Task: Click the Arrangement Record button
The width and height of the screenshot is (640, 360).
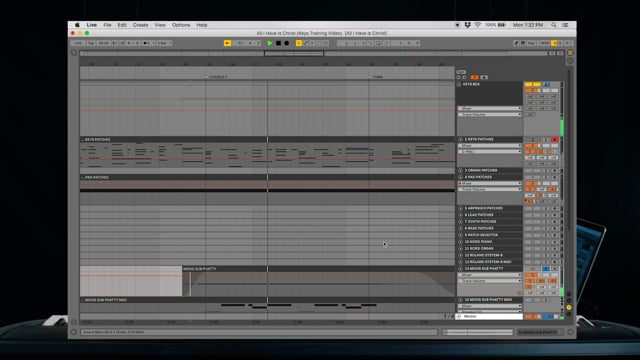Action: [287, 43]
